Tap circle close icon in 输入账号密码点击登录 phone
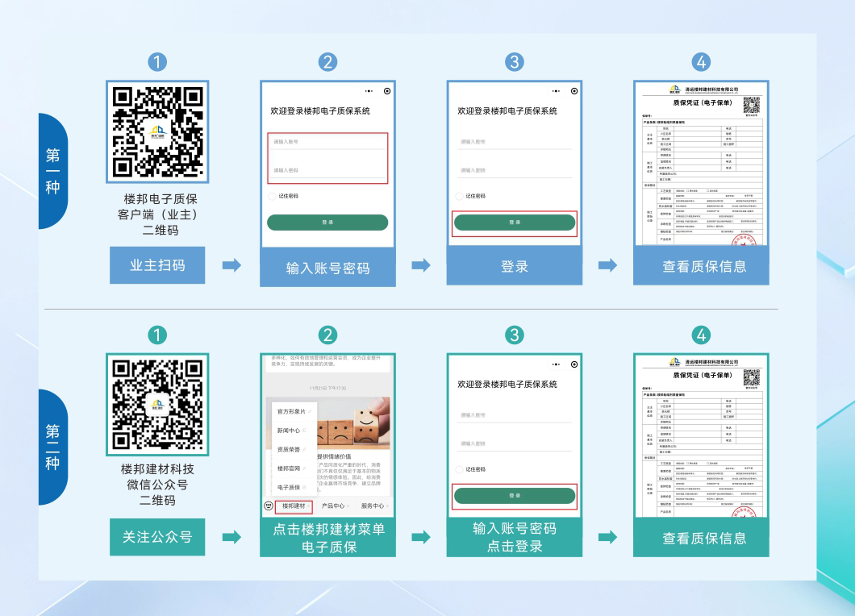Viewport: 855px width, 616px height. (x=574, y=364)
